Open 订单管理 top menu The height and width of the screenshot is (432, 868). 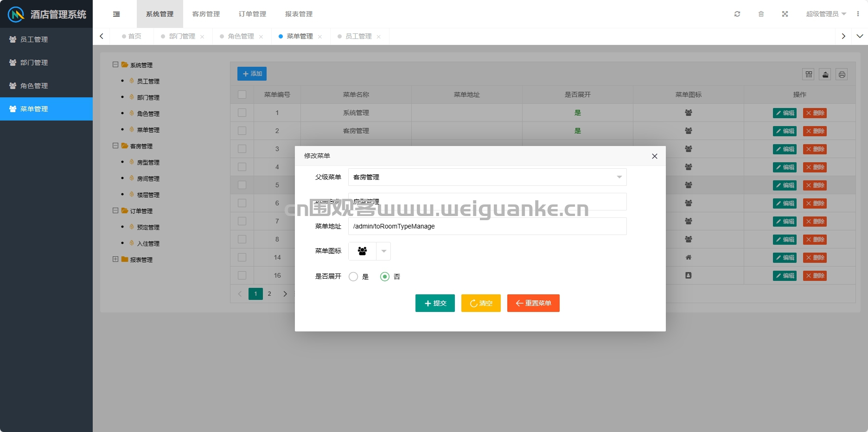253,14
